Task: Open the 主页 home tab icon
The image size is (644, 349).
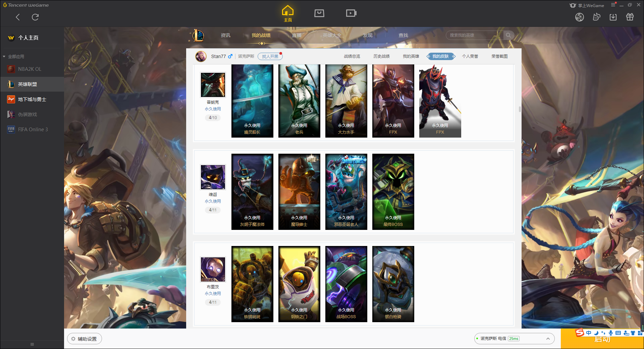Action: (x=287, y=13)
